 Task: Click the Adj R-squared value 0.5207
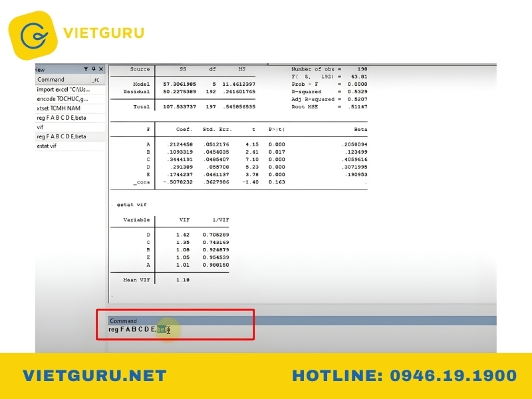click(x=357, y=99)
